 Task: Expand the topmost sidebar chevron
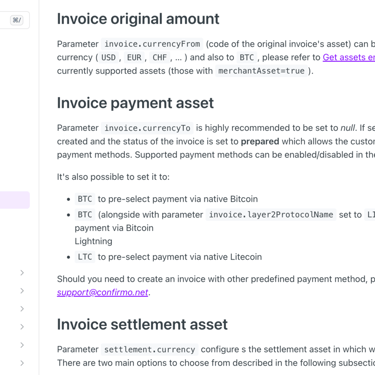[x=22, y=273]
